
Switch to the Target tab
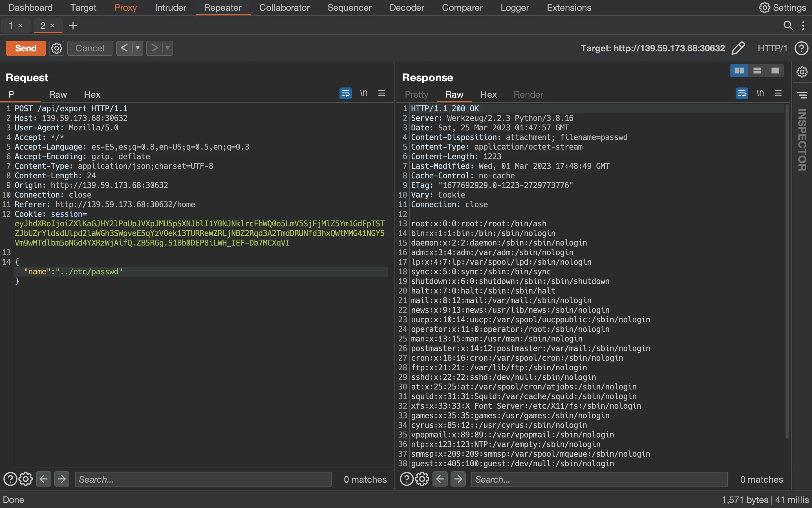pos(83,7)
